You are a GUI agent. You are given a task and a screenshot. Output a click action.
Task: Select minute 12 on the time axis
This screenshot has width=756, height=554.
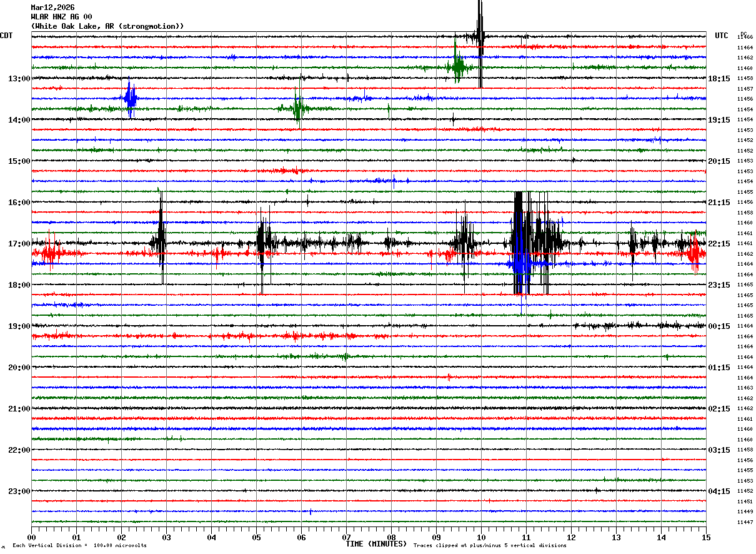571,537
